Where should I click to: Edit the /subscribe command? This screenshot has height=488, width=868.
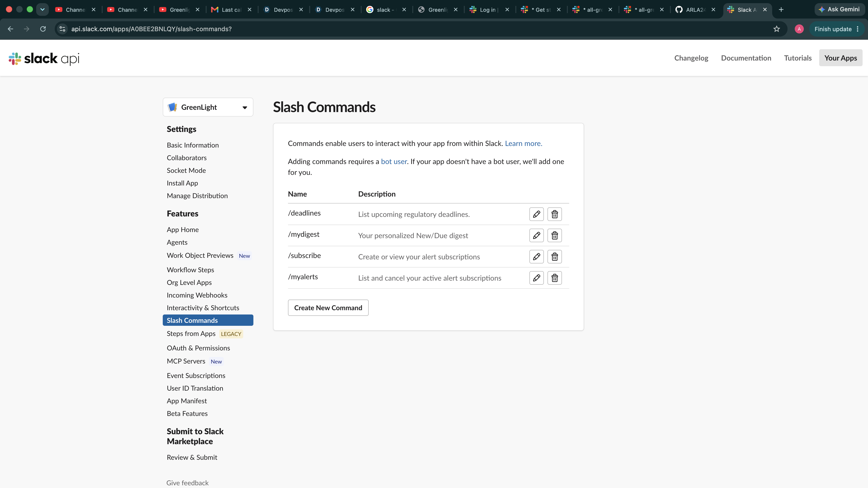(x=536, y=257)
